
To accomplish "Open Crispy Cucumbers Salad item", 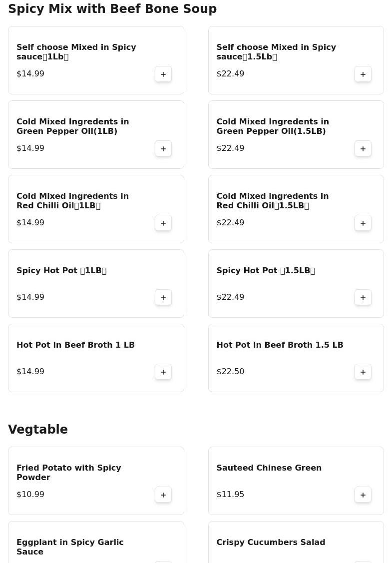I will click(271, 543).
